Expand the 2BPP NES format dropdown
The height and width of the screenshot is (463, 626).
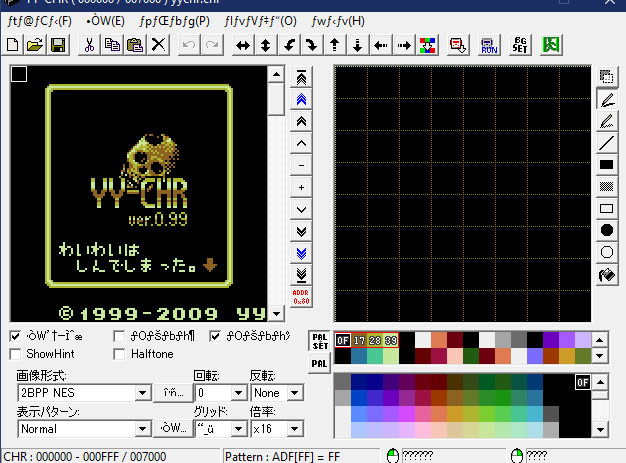[142, 393]
